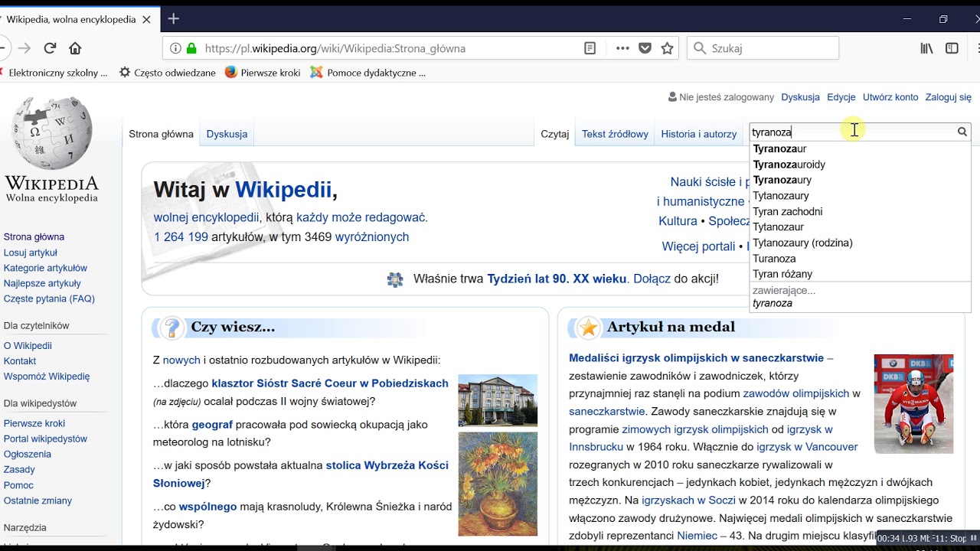Open Ostatnie zmiany sidebar link
This screenshot has height=551, width=980.
(38, 500)
